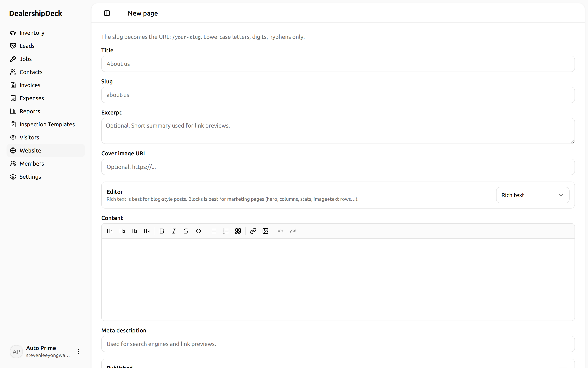Viewport: 588px width, 368px height.
Task: Toggle italic formatting
Action: click(x=174, y=231)
